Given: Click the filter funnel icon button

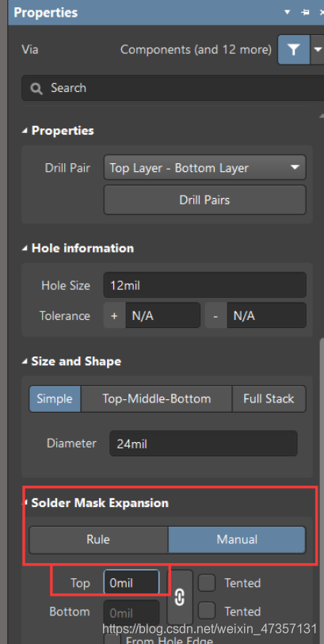Looking at the screenshot, I should pyautogui.click(x=294, y=50).
